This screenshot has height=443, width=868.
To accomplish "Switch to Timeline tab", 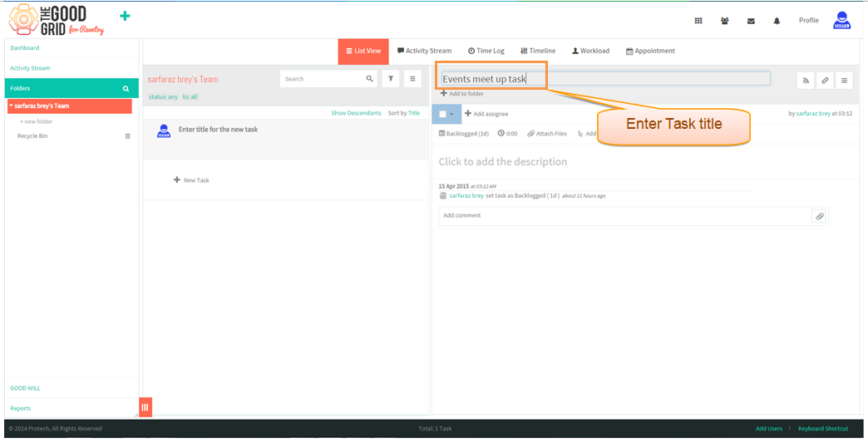I will pyautogui.click(x=538, y=51).
